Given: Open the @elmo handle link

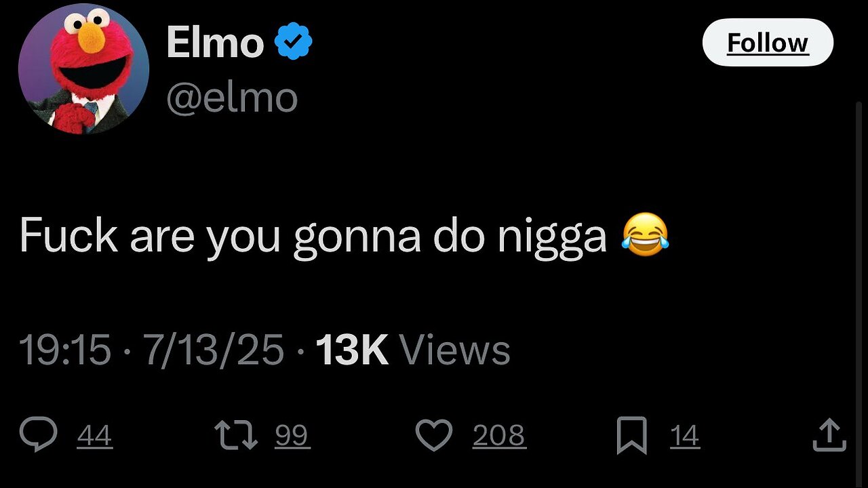Looking at the screenshot, I should click(x=232, y=98).
